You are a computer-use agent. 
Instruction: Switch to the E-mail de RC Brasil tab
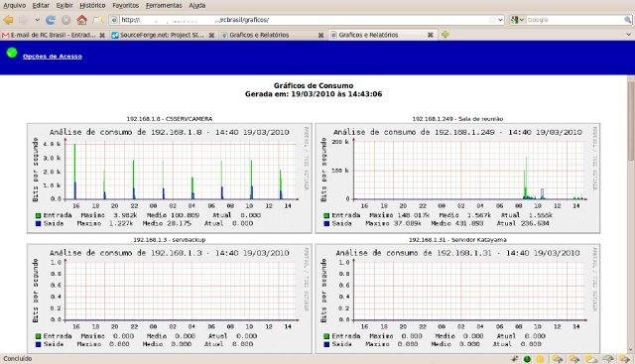[54, 36]
